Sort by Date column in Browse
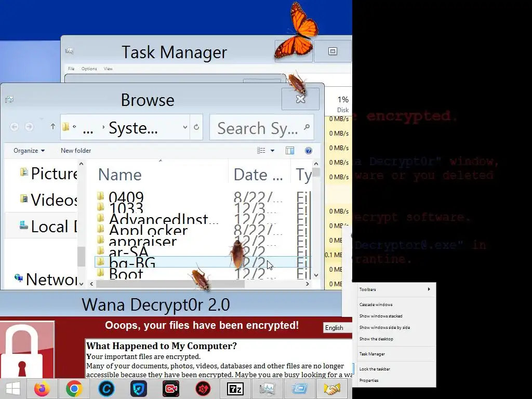The height and width of the screenshot is (399, 532). pyautogui.click(x=259, y=175)
